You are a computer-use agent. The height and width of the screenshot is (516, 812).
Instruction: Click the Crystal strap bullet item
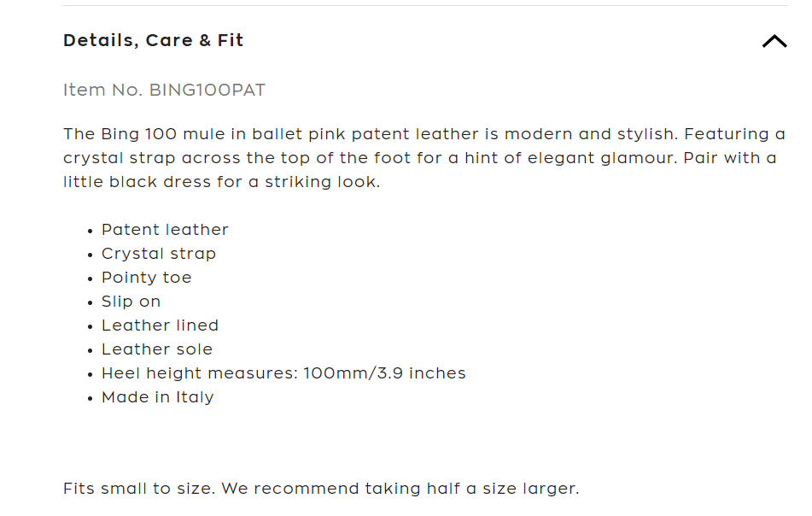(x=159, y=254)
